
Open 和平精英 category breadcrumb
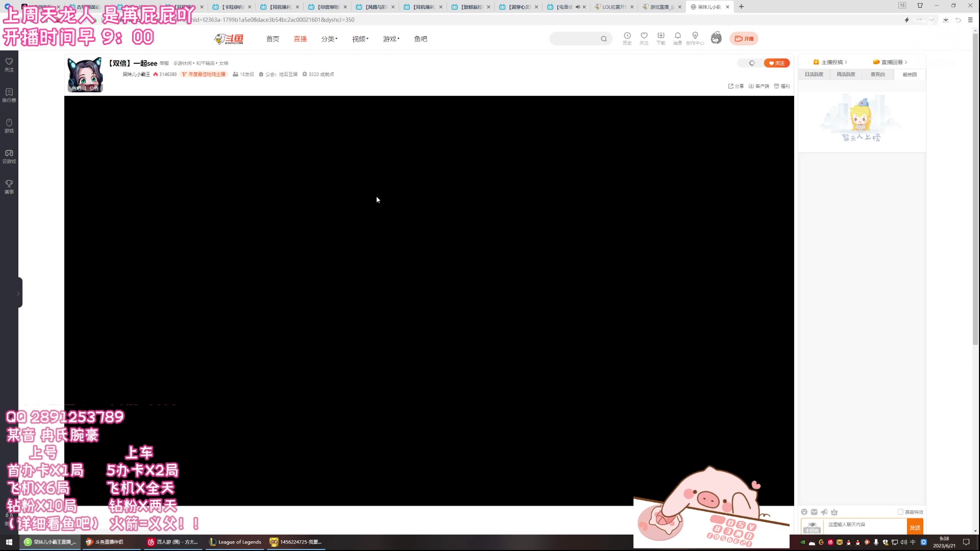click(x=205, y=63)
